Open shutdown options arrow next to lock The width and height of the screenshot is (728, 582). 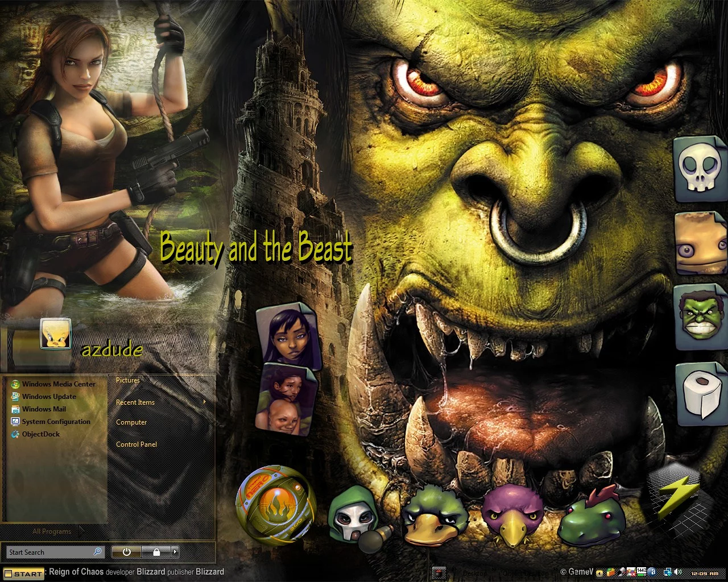tap(175, 552)
